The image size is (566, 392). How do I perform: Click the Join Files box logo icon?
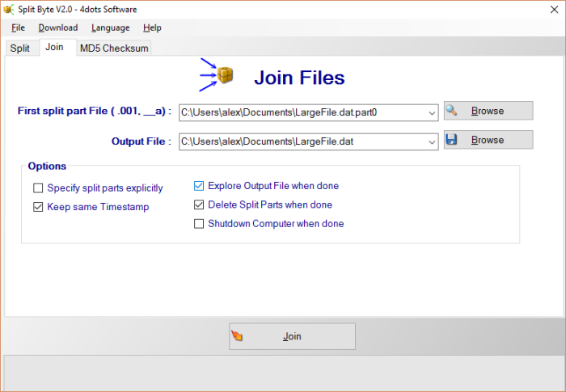pos(225,75)
